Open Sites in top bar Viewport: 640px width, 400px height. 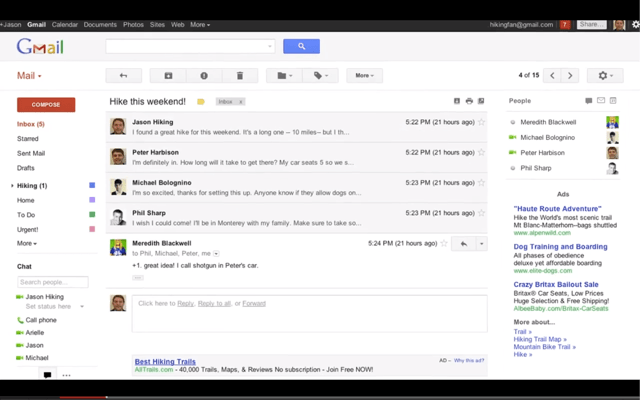click(157, 24)
